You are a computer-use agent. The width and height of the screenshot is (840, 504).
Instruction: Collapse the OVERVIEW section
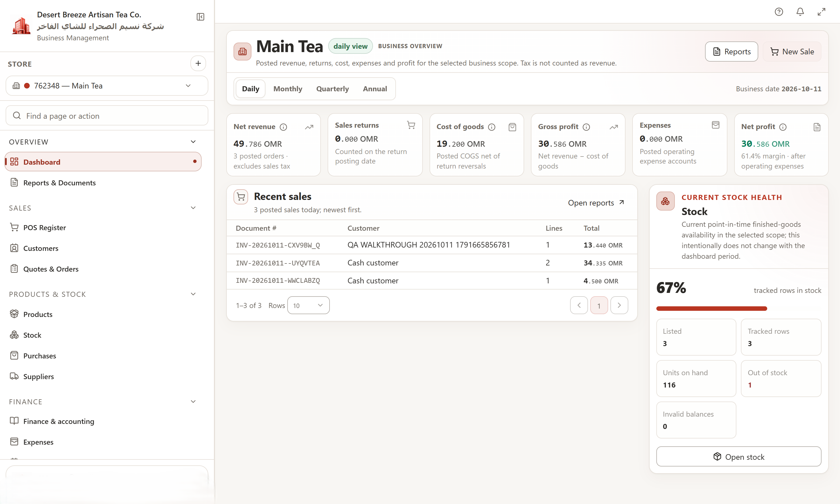tap(193, 142)
